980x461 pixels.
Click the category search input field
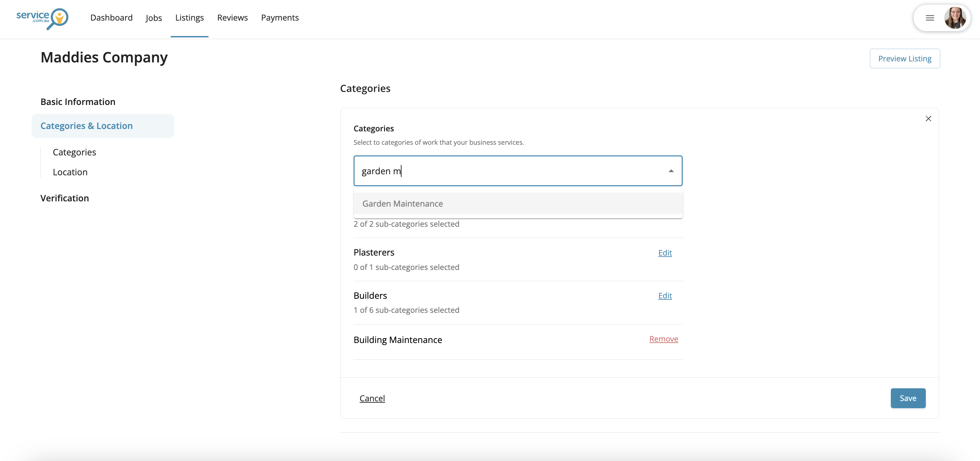510,171
